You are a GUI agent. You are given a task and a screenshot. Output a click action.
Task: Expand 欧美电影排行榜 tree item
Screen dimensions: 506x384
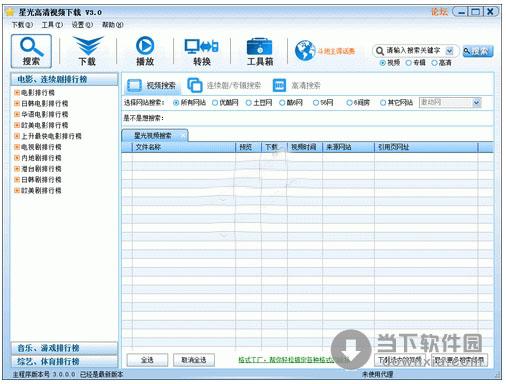click(x=17, y=125)
